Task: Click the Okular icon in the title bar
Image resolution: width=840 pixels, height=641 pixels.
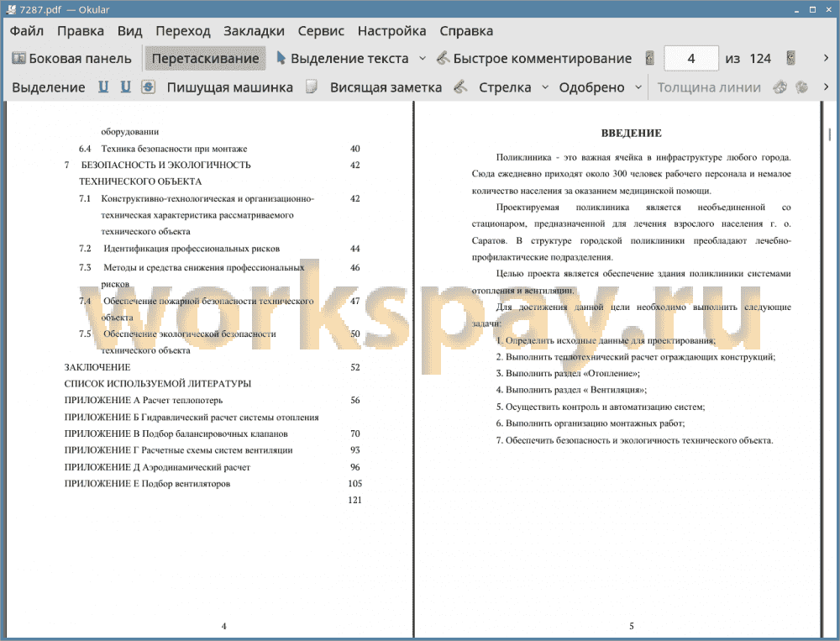Action: point(11,9)
